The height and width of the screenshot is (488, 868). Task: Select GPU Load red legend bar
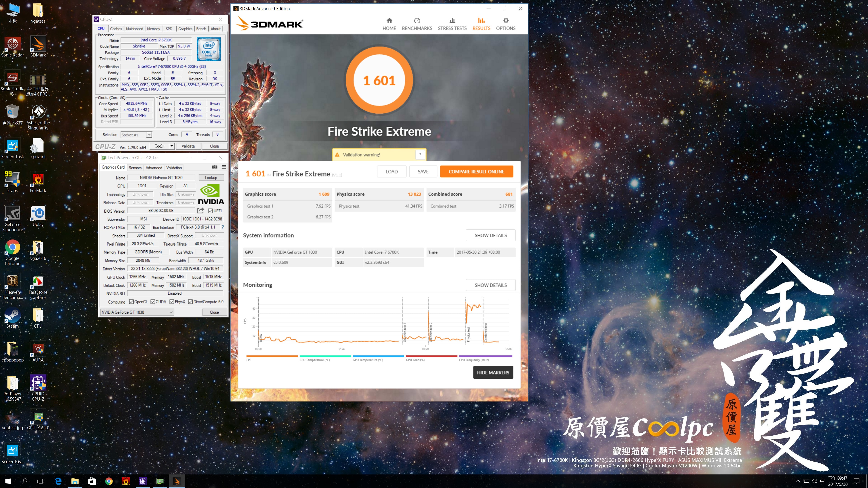coord(432,356)
